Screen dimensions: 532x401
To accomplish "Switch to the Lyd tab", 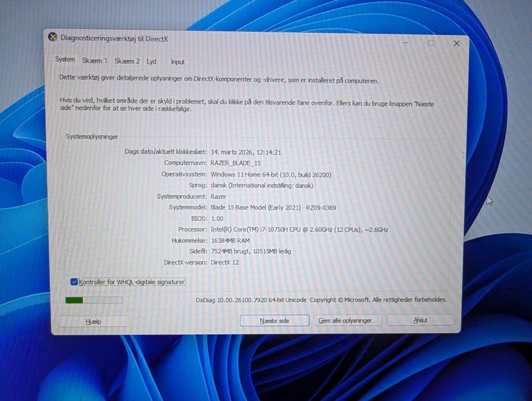I will tap(151, 62).
